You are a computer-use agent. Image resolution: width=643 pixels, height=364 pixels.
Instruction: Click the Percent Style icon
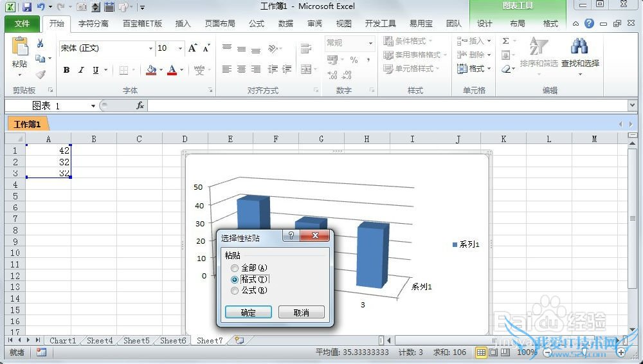(x=354, y=60)
